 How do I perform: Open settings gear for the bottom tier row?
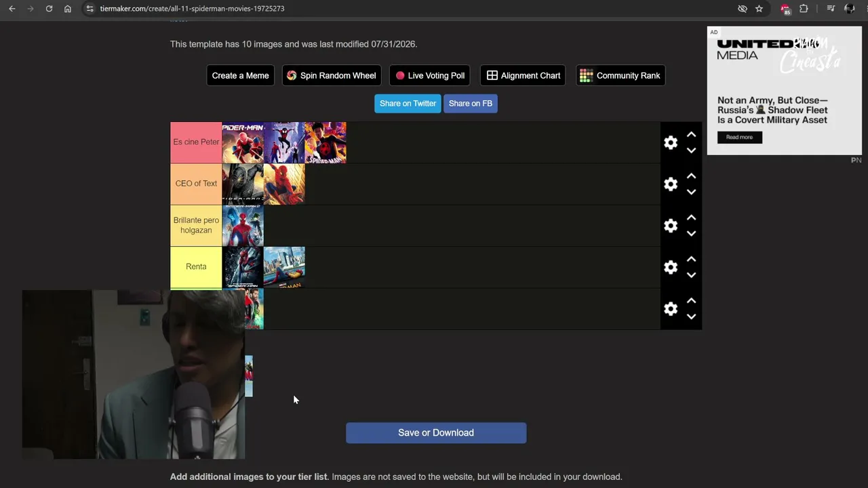[x=671, y=309]
